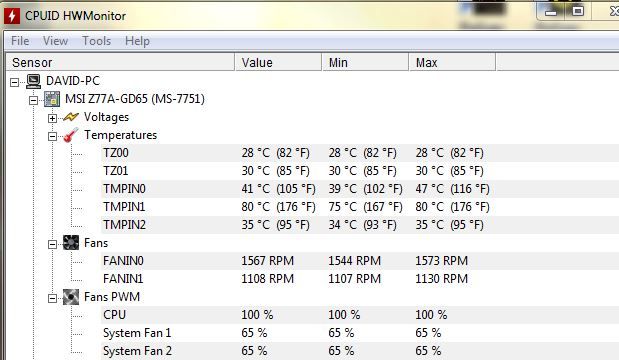The image size is (619, 360).
Task: Click the MSI Z77A-GD65 motherboard icon
Action: (x=52, y=99)
